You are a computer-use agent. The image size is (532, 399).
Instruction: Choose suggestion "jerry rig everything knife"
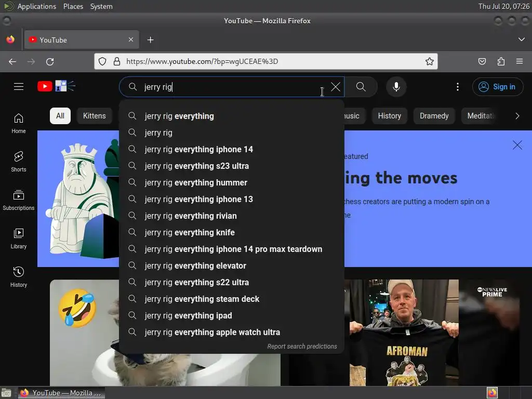(231, 232)
